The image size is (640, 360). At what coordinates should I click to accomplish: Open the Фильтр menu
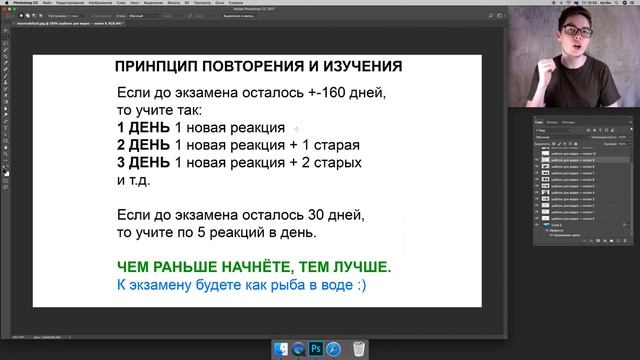coord(173,2)
